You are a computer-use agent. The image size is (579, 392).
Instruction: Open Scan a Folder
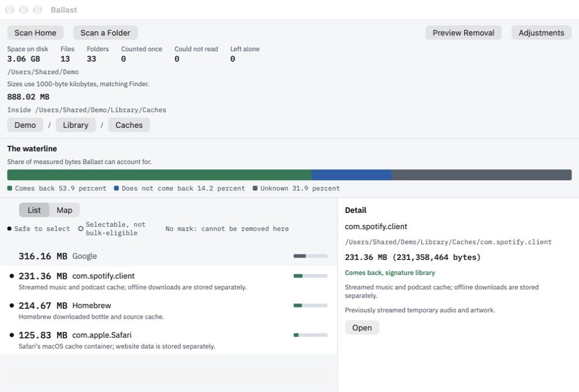[105, 33]
